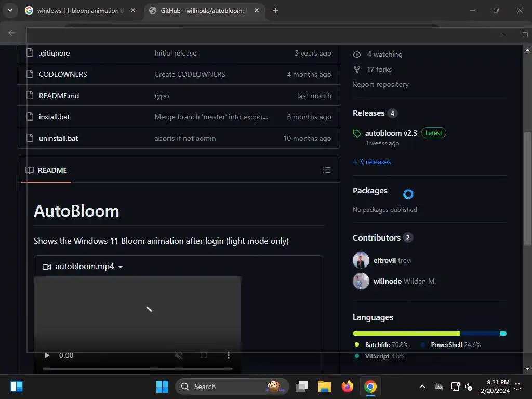
Task: Open 'Merge branch master into excpo...' commit
Action: pos(211,117)
